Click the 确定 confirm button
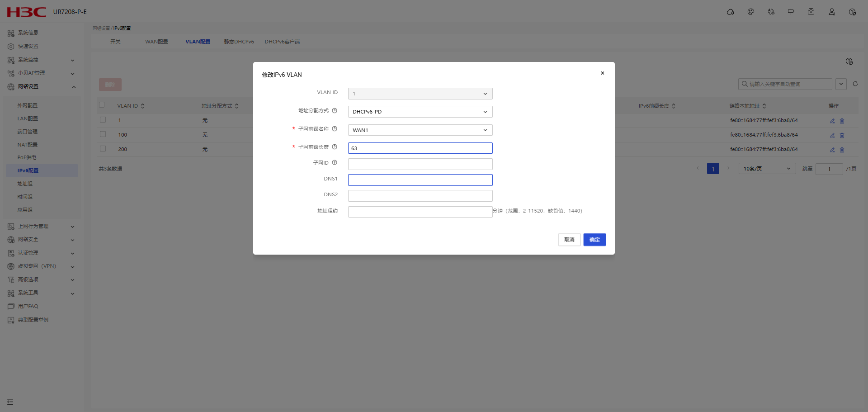Screen dimensions: 868x412 (594, 240)
